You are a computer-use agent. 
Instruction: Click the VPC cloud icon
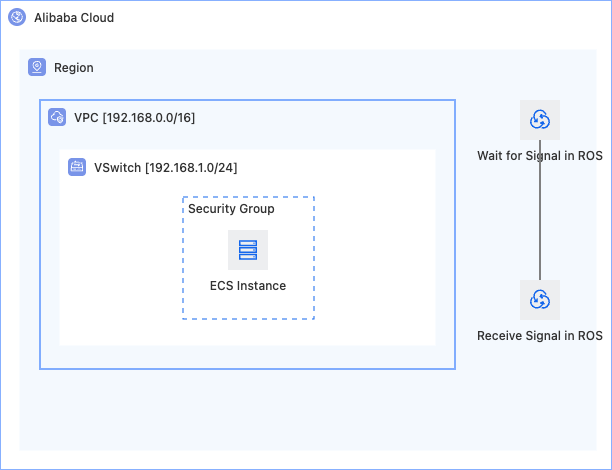pos(57,117)
